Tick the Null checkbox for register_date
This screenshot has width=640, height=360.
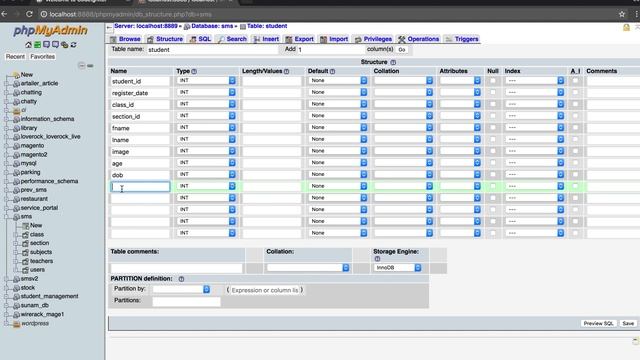(x=493, y=92)
